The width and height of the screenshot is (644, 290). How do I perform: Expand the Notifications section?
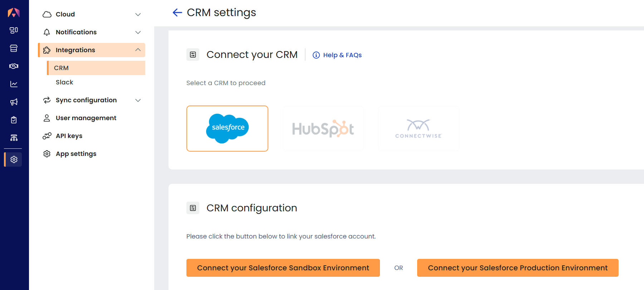pyautogui.click(x=92, y=32)
